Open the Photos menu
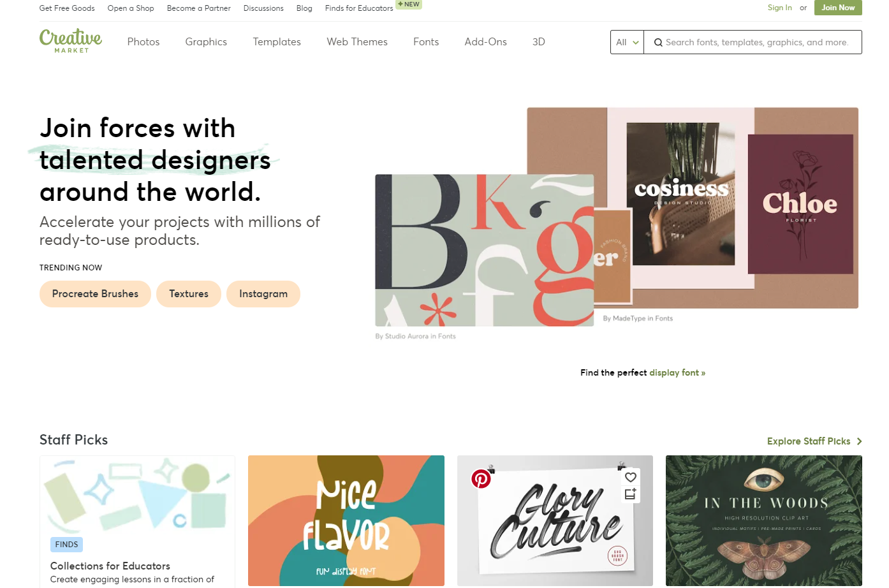This screenshot has width=889, height=588. 143,41
